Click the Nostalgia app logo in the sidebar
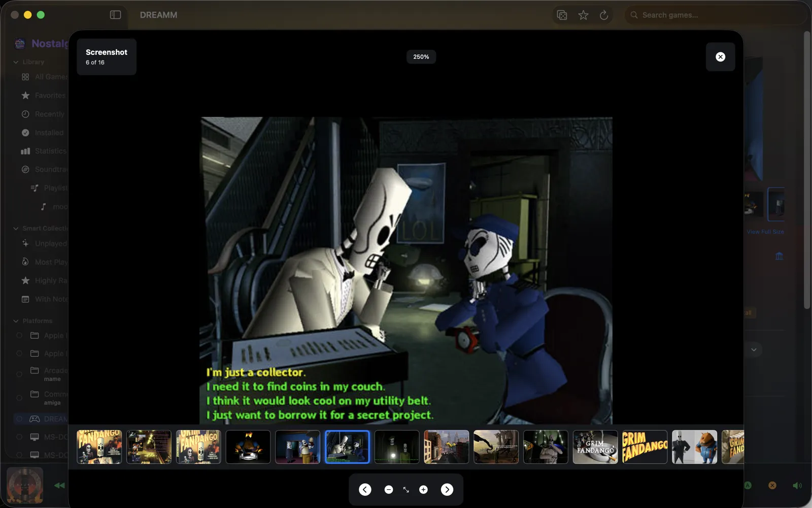 click(x=20, y=44)
